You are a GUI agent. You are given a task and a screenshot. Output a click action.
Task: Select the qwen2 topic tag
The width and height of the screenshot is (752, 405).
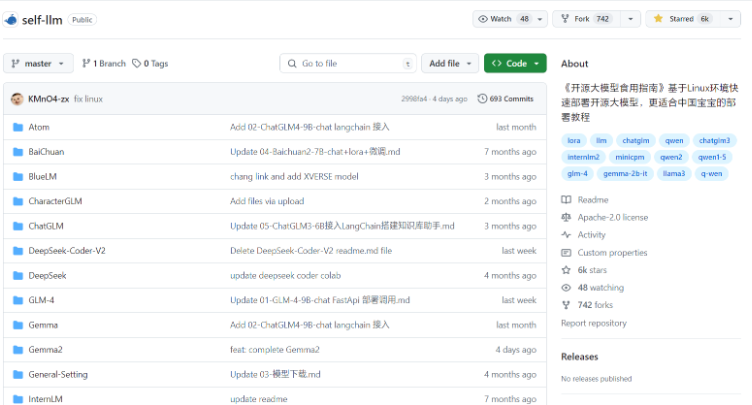pos(671,157)
